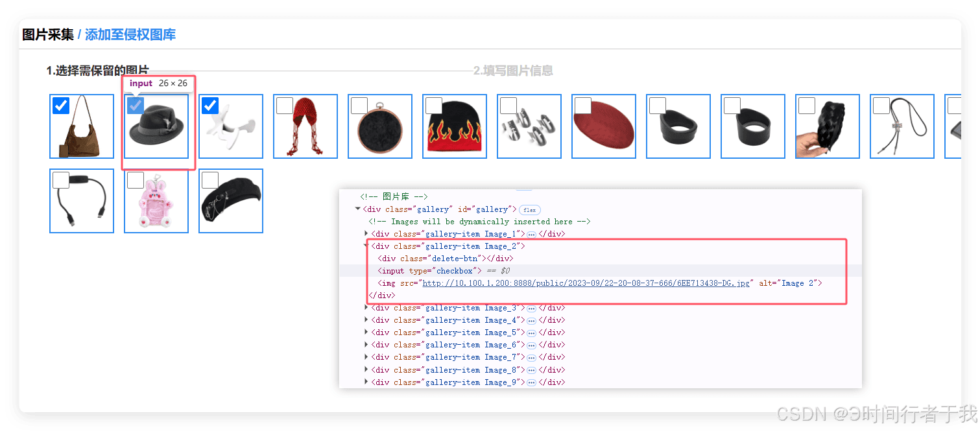Select the braided black hair checkbox
Screen dimensions: 980x431
806,106
